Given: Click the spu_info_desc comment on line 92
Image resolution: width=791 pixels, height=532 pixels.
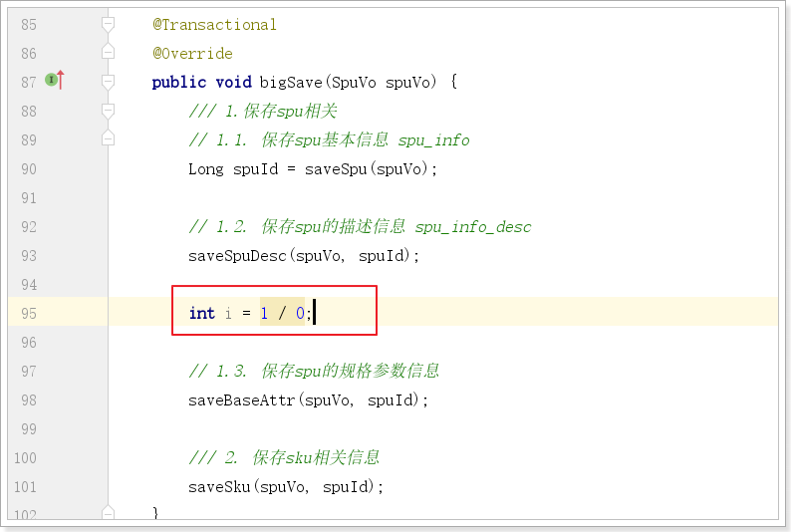Looking at the screenshot, I should point(472,226).
